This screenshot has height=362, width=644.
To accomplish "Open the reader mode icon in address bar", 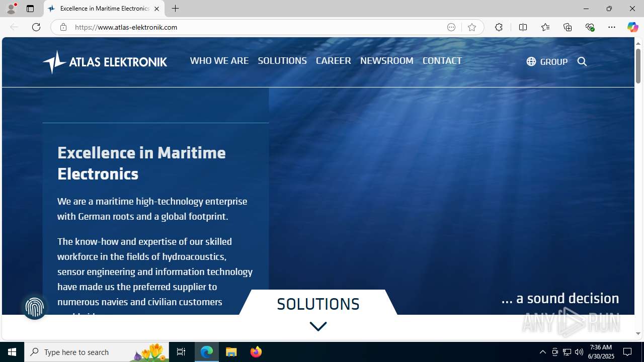I will point(451,27).
